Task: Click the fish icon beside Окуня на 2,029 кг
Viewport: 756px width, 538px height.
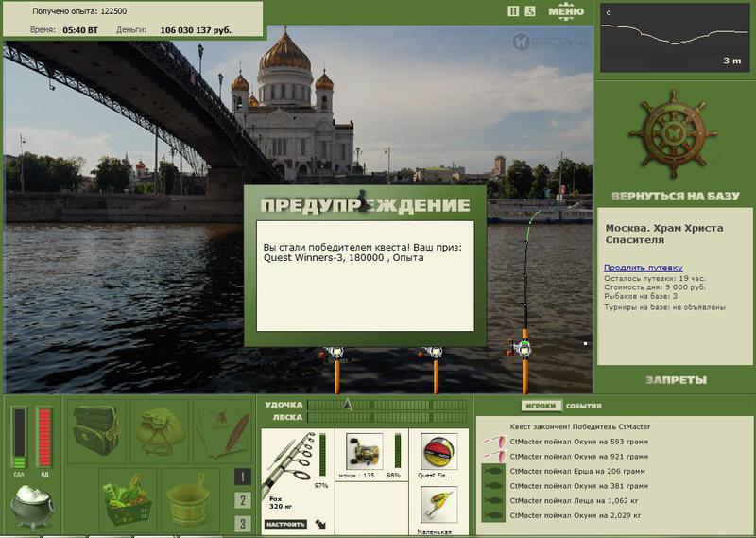Action: pyautogui.click(x=493, y=515)
